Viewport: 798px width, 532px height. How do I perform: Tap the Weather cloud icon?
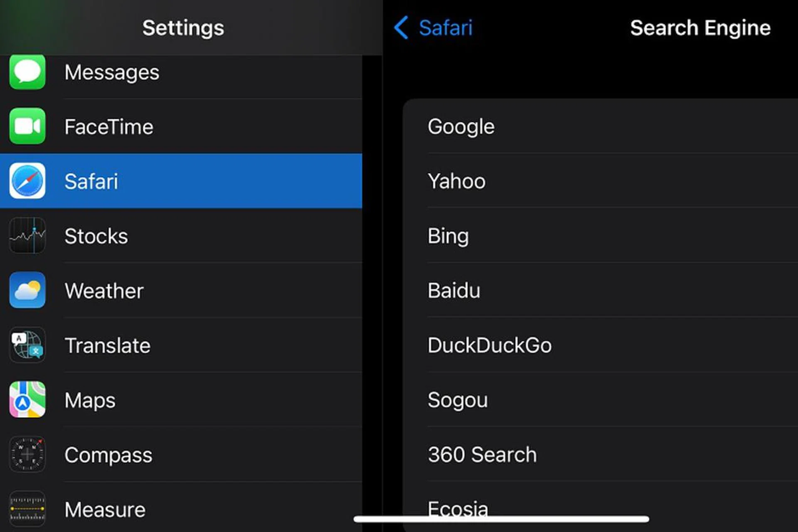coord(27,290)
